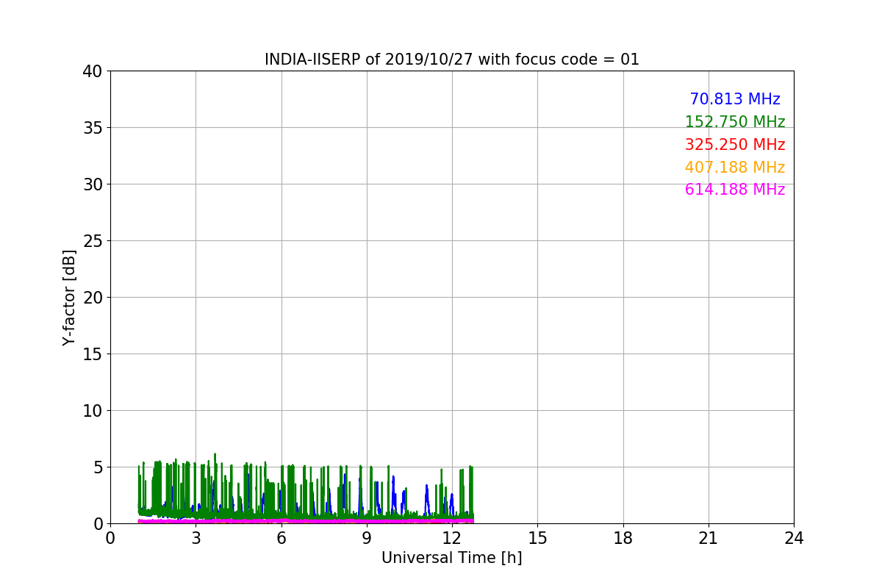This screenshot has height=588, width=882.
Task: Click y-axis tick value 25
Action: [93, 241]
